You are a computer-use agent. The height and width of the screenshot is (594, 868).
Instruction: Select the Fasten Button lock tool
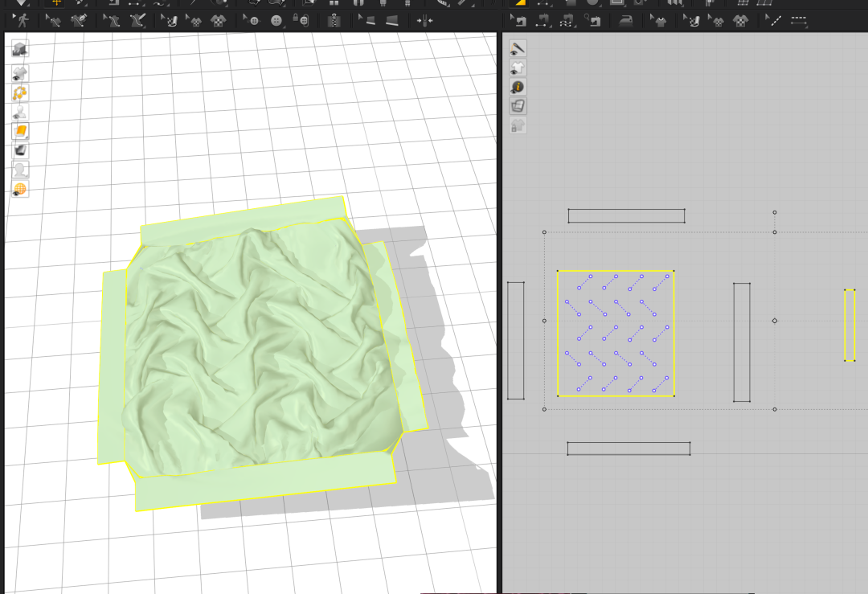pos(301,21)
